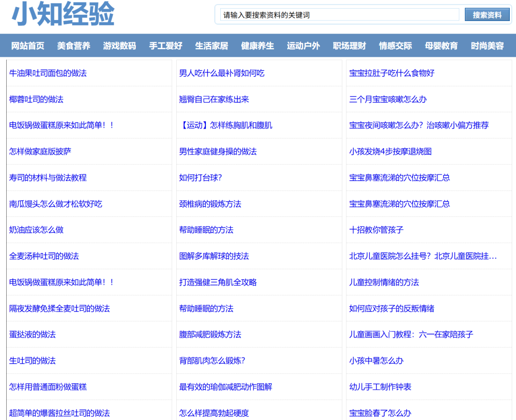Click the 小知经验 site logo
This screenshot has width=516, height=420.
coord(63,14)
